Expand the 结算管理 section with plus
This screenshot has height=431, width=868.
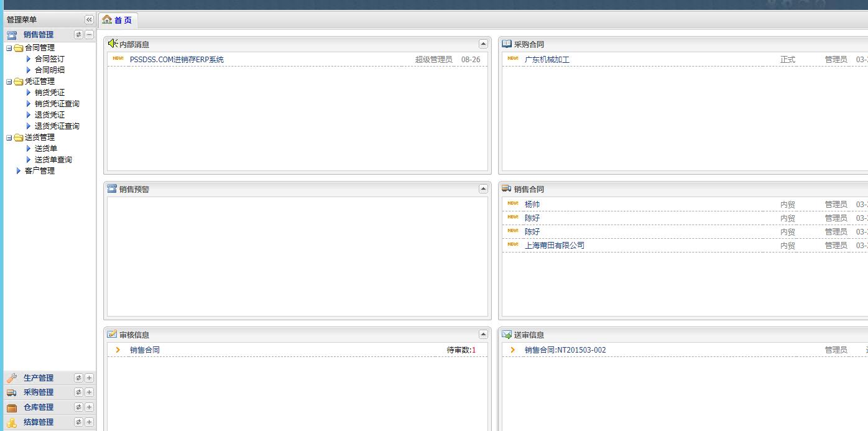90,422
